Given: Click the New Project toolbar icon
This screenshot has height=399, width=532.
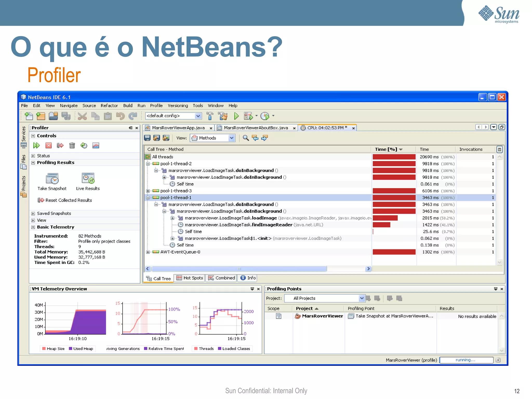Looking at the screenshot, I should [x=41, y=116].
